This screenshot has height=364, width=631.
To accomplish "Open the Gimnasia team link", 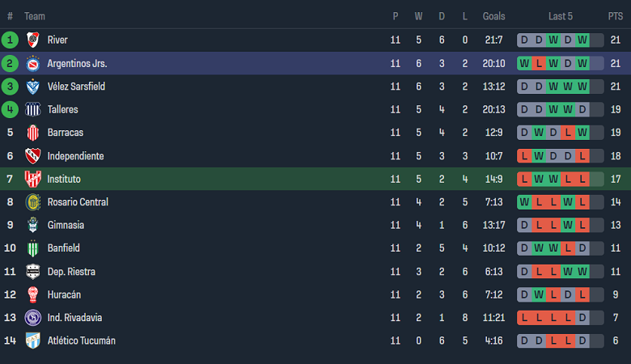I will (66, 225).
